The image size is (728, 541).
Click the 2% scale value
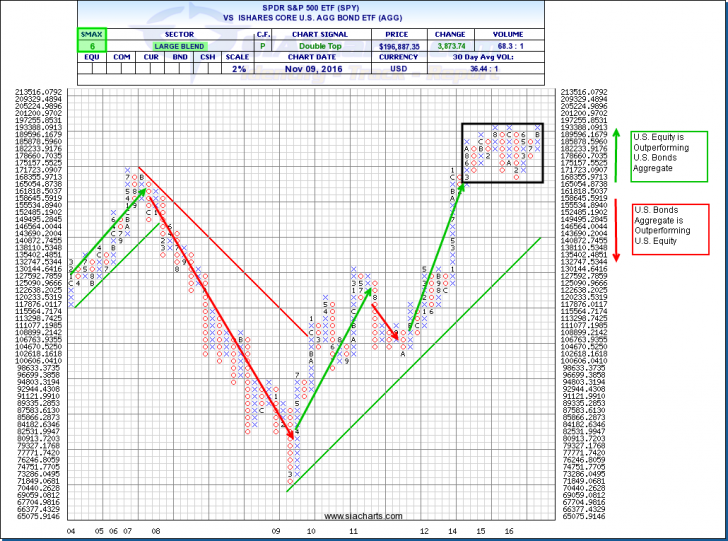(237, 70)
